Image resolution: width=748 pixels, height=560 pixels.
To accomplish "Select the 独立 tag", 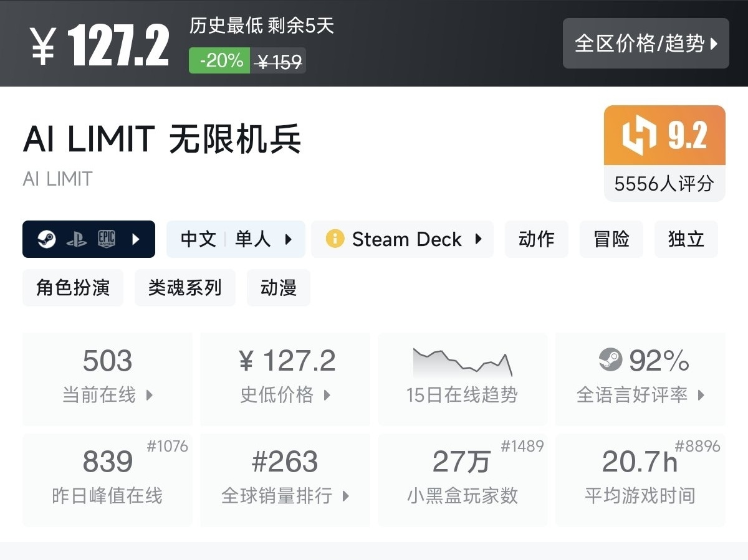I will [686, 239].
